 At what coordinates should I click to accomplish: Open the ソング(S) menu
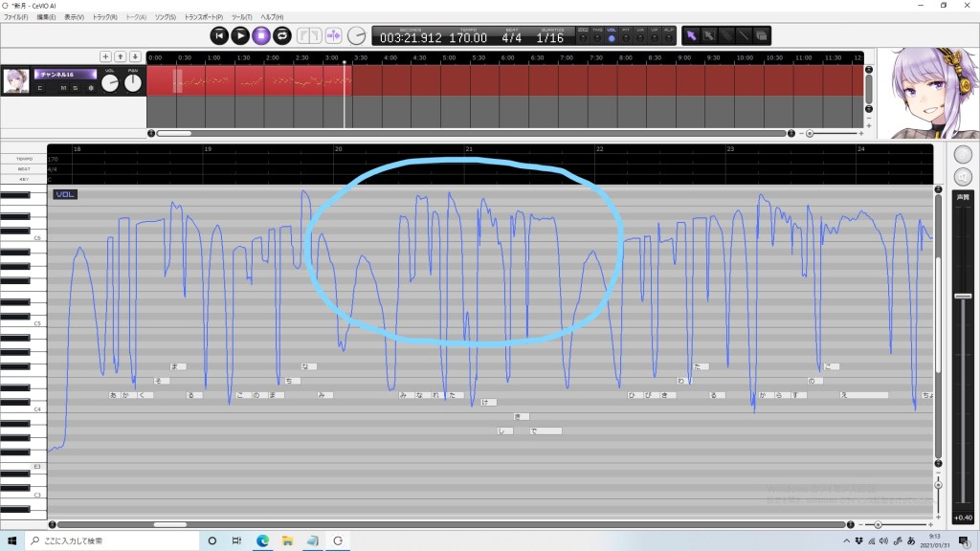pos(166,17)
